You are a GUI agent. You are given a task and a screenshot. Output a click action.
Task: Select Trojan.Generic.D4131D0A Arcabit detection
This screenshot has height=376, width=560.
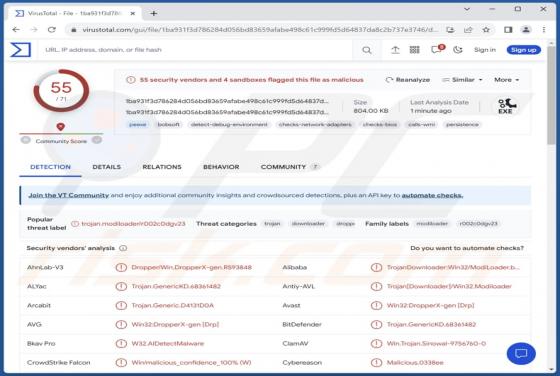[172, 305]
